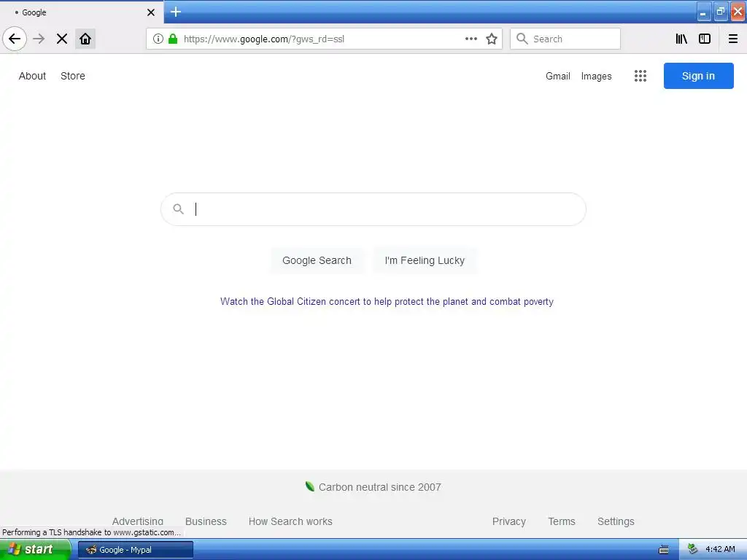Open the Terms footer link
The width and height of the screenshot is (747, 560).
pyautogui.click(x=562, y=521)
